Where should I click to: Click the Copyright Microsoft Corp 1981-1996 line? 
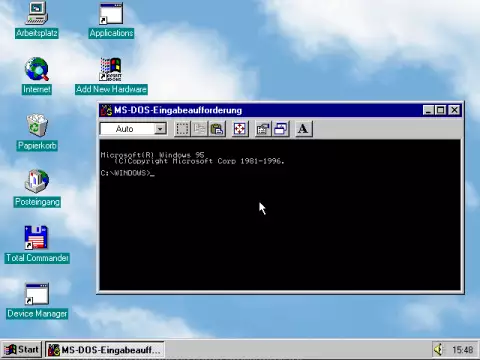pos(199,161)
